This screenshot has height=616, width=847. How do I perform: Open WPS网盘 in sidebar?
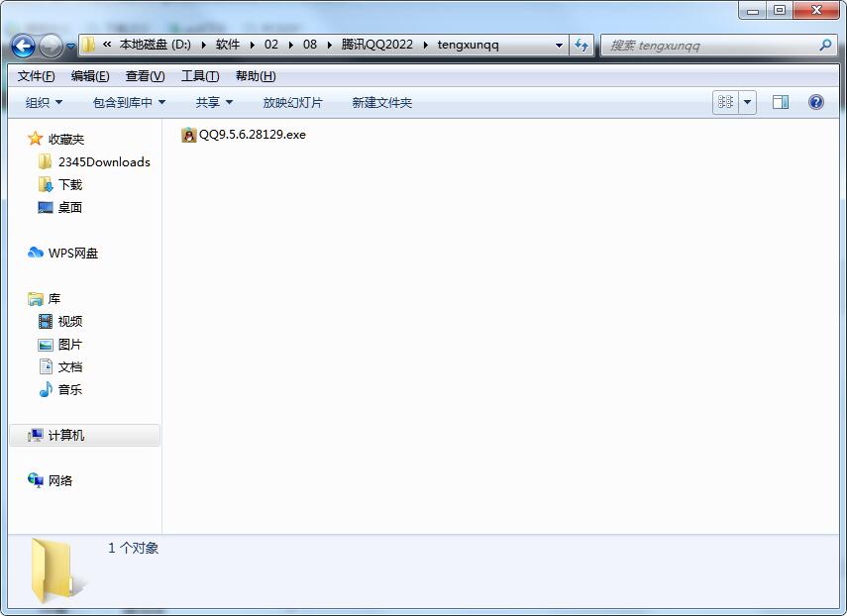pyautogui.click(x=73, y=254)
